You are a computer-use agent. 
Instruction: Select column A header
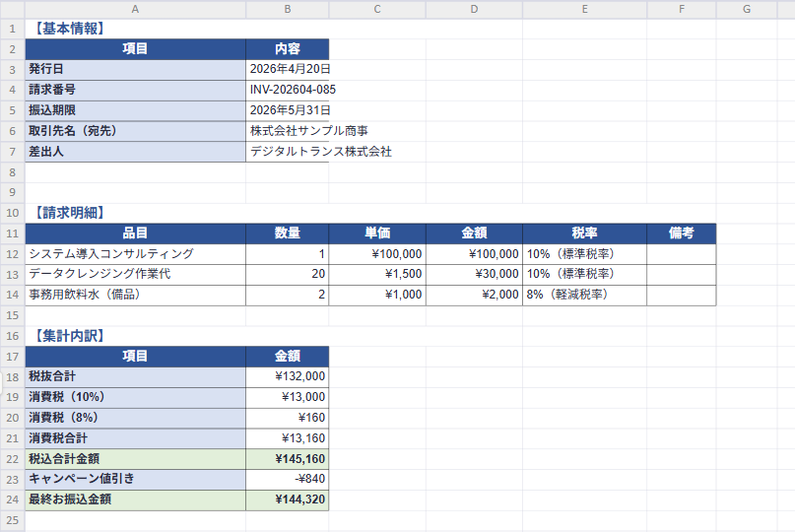point(135,9)
